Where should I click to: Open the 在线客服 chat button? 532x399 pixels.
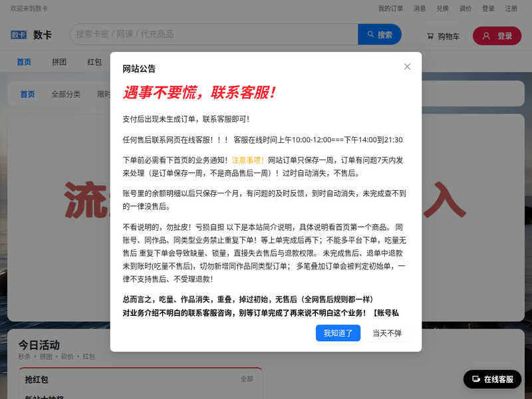point(492,379)
